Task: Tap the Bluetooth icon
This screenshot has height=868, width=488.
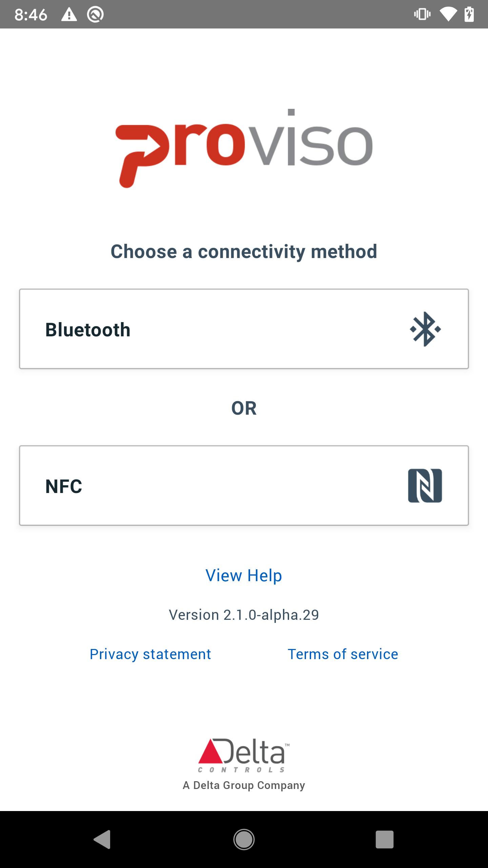Action: (x=425, y=329)
